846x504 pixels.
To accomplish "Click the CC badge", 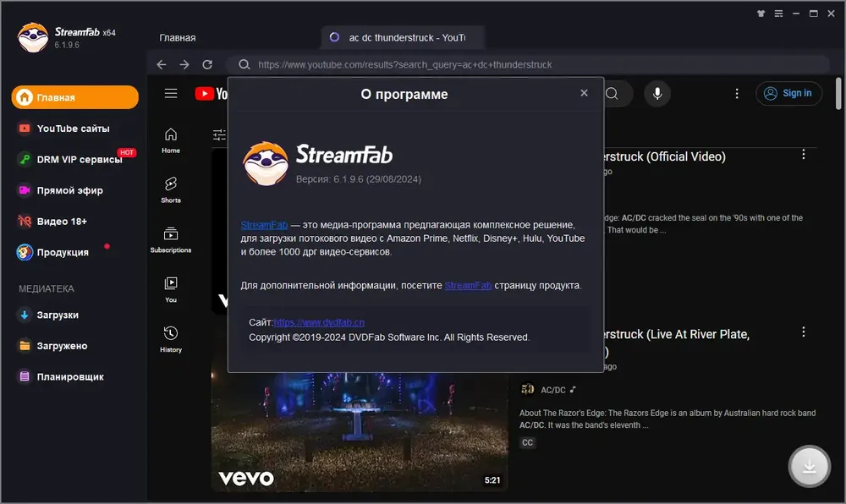I will 527,442.
